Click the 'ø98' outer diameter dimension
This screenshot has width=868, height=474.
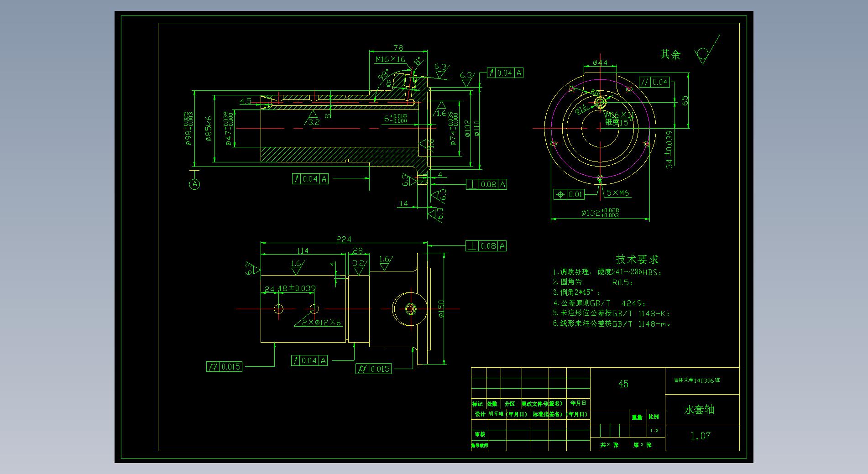coord(189,129)
